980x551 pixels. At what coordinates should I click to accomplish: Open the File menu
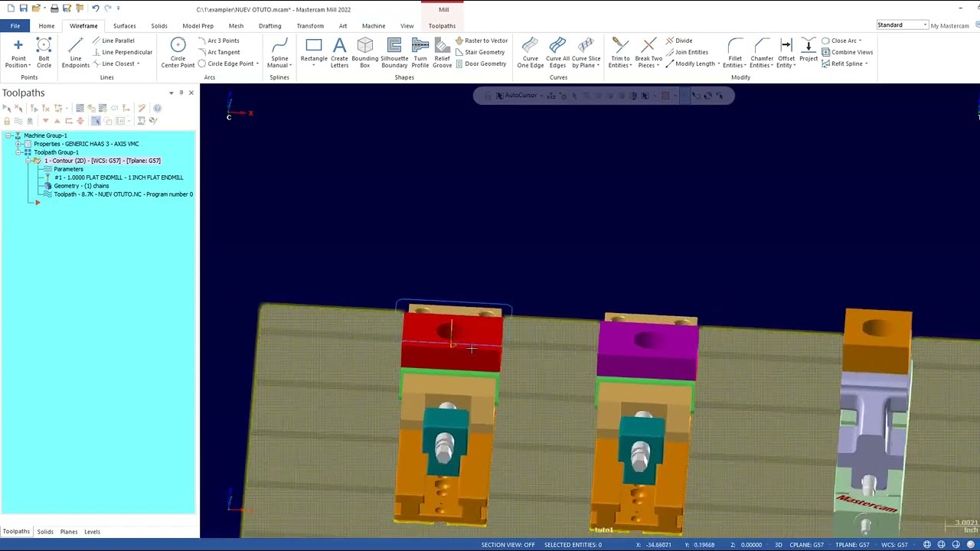click(15, 26)
